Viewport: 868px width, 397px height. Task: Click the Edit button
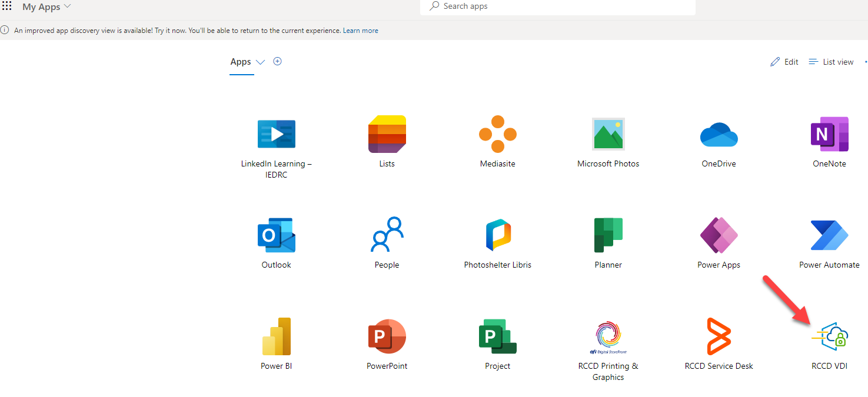click(784, 62)
